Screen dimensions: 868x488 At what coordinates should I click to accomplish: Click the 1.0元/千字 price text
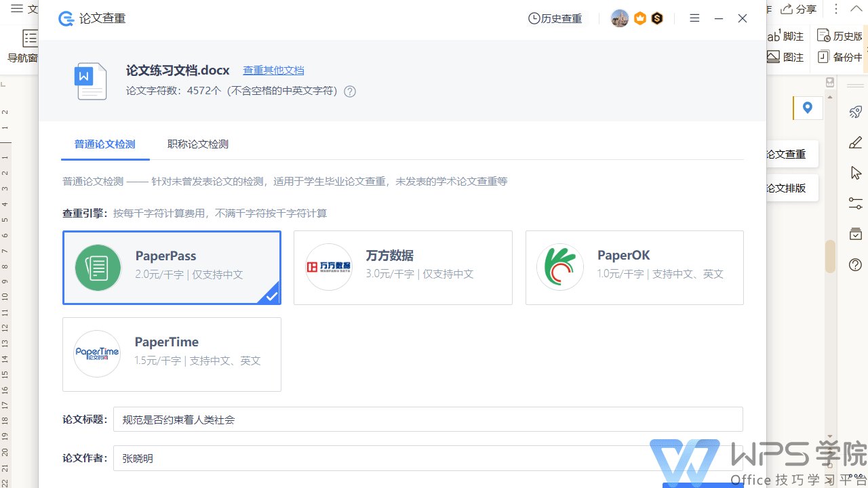[621, 274]
